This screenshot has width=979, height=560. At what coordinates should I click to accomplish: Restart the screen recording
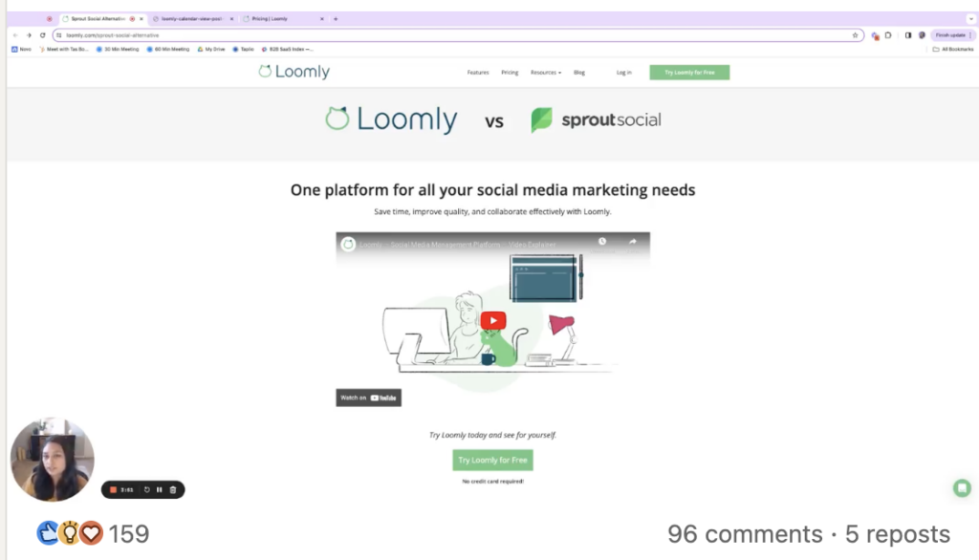pyautogui.click(x=146, y=490)
